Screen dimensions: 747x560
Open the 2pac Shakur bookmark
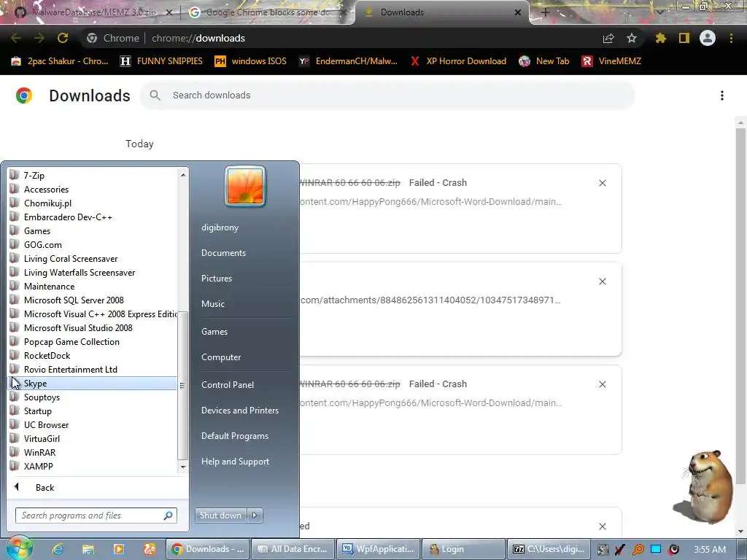tap(60, 61)
